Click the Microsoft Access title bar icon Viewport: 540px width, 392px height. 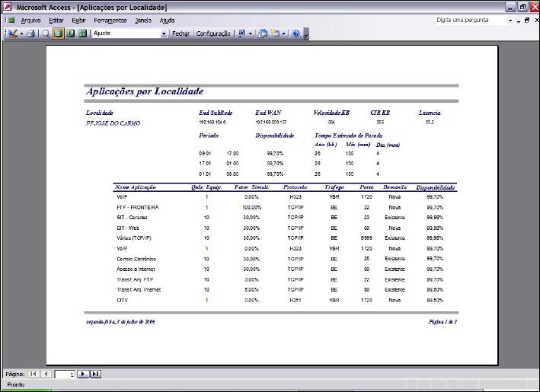(x=7, y=7)
